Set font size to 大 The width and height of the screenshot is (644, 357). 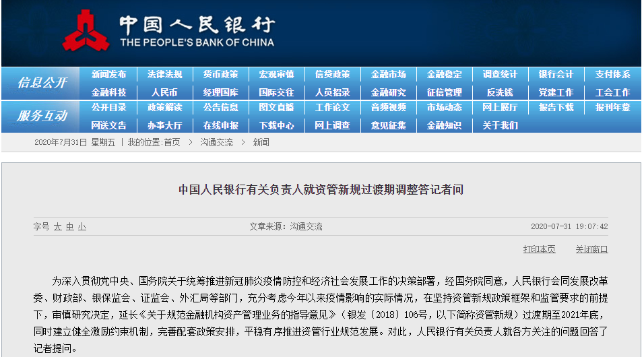[x=58, y=227]
